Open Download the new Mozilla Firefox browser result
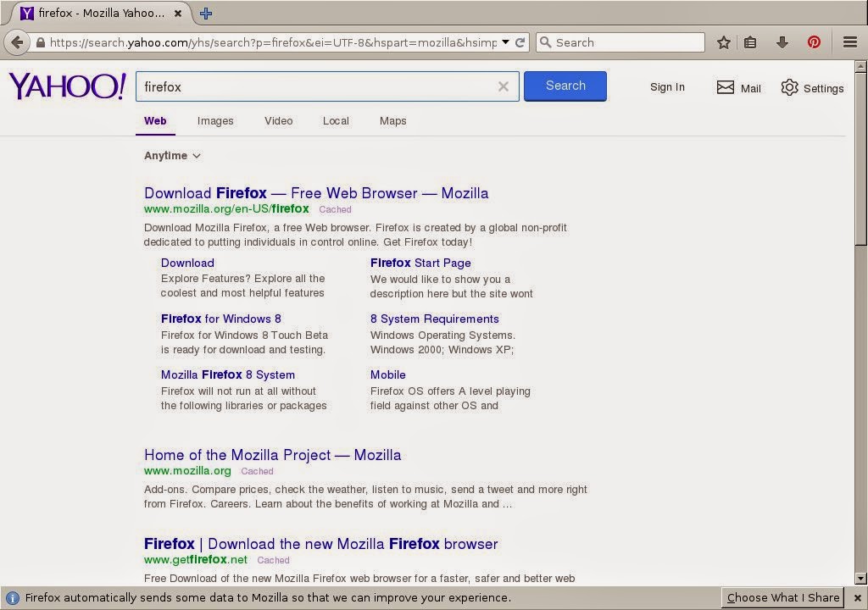 (x=320, y=544)
